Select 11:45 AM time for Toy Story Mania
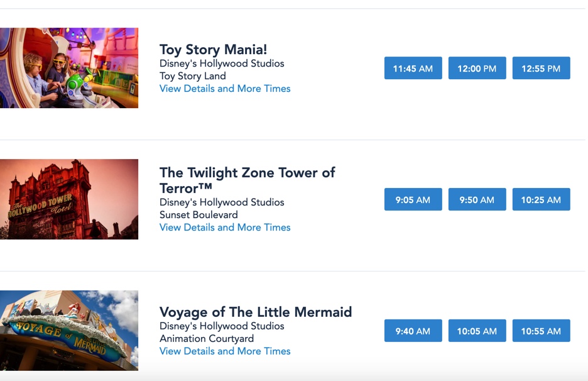The image size is (588, 381). coord(413,69)
